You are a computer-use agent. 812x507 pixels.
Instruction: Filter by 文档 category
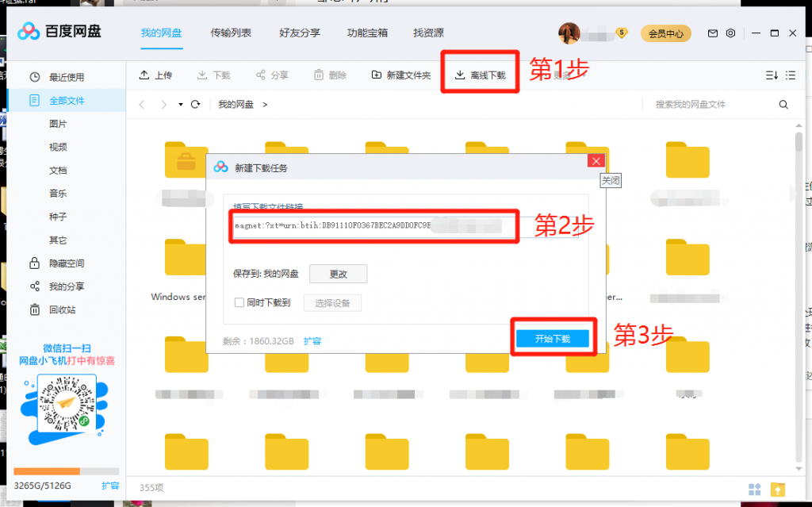click(58, 171)
